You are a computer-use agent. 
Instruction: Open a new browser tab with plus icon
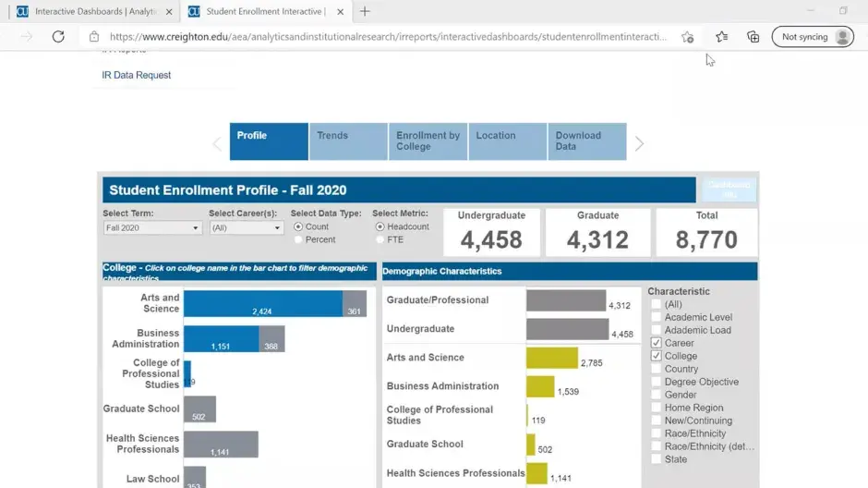click(365, 11)
